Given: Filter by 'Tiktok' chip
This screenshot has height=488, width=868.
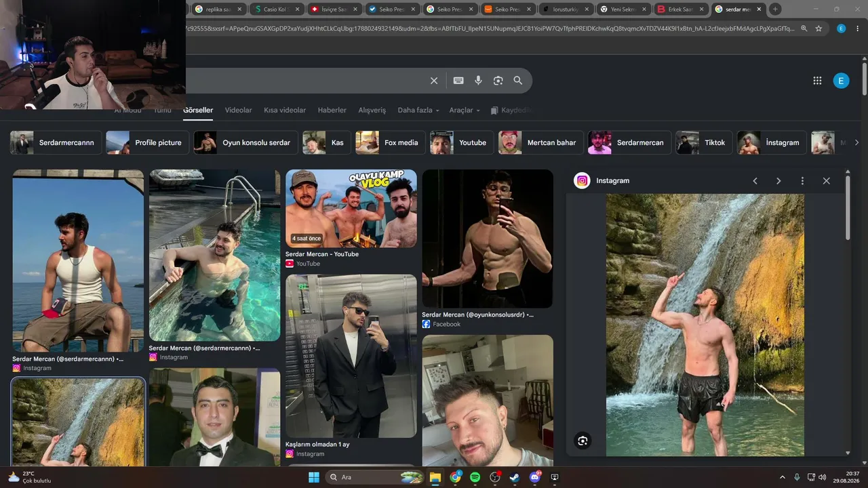Looking at the screenshot, I should (705, 143).
